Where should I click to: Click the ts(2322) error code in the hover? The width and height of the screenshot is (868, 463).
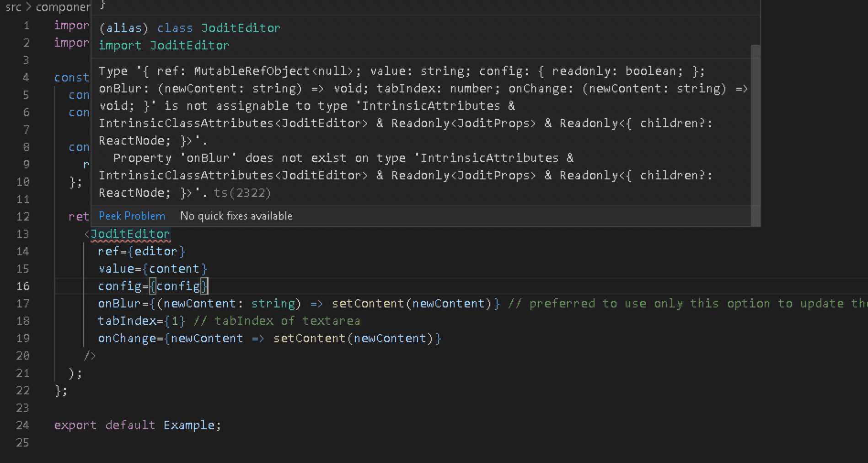[242, 193]
